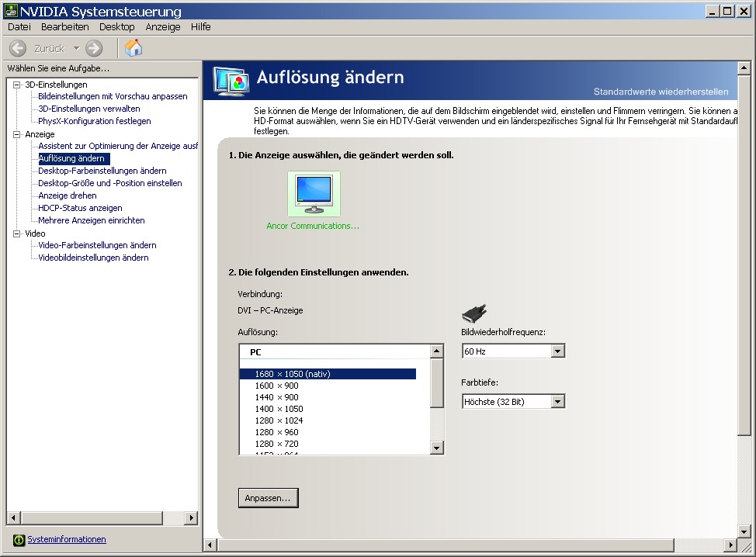The height and width of the screenshot is (557, 756).
Task: Select the Ancor Communications monitor icon
Action: 314,194
